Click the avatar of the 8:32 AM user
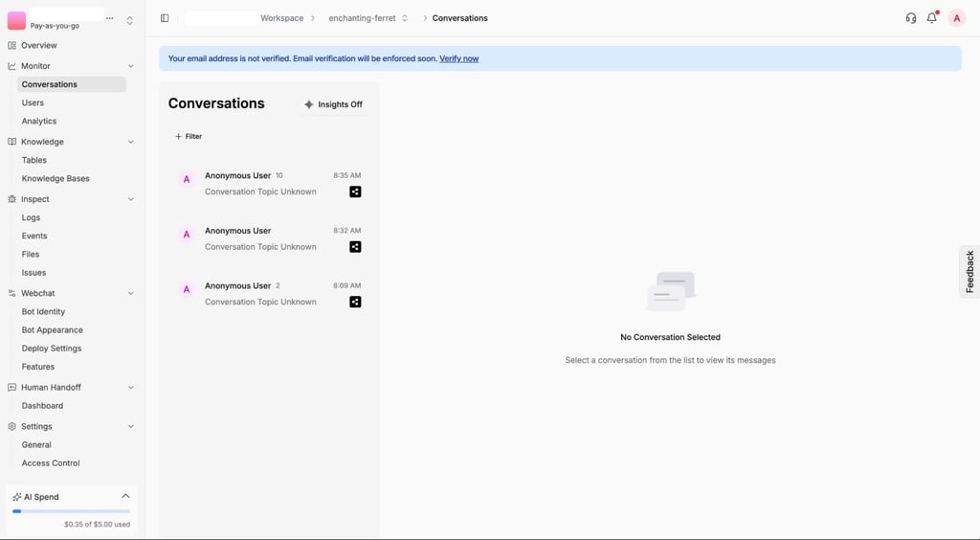Image resolution: width=980 pixels, height=540 pixels. tap(187, 235)
